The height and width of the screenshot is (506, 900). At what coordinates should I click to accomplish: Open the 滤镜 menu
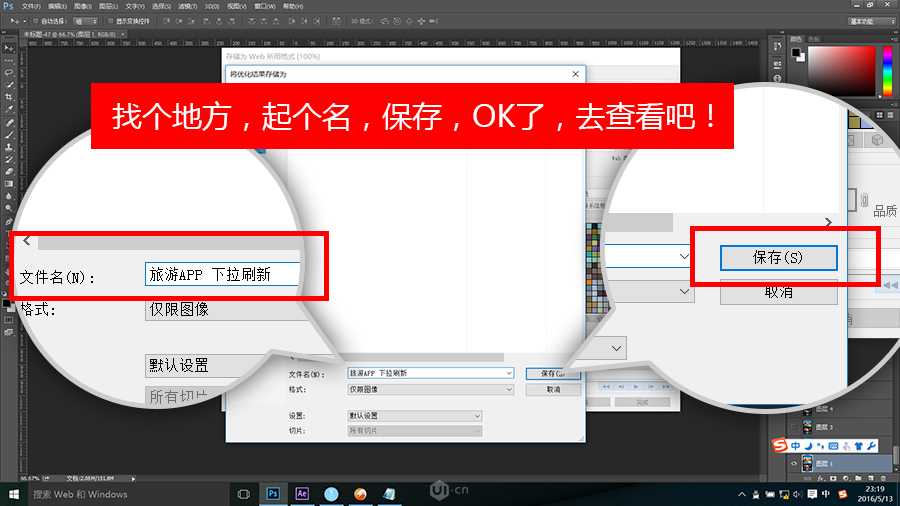tap(184, 6)
